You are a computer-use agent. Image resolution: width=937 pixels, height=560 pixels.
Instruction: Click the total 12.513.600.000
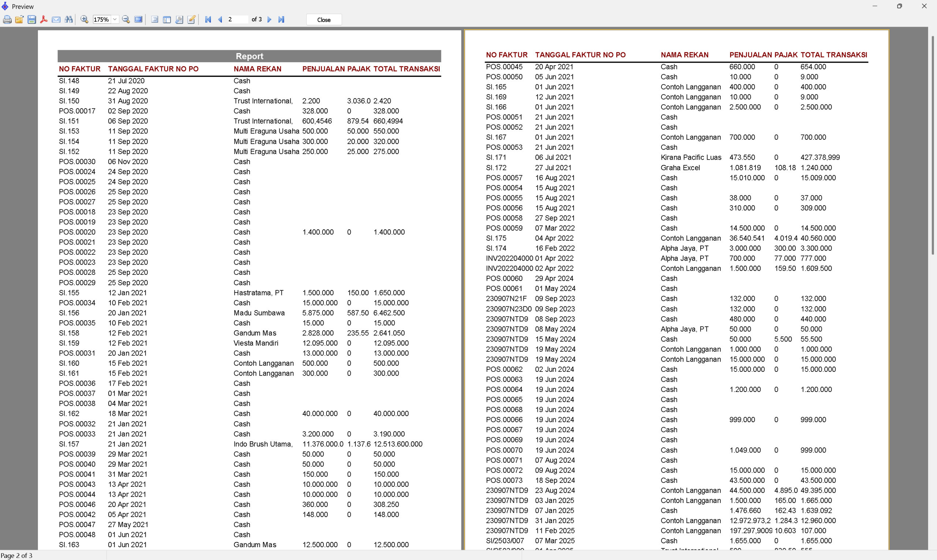point(398,444)
